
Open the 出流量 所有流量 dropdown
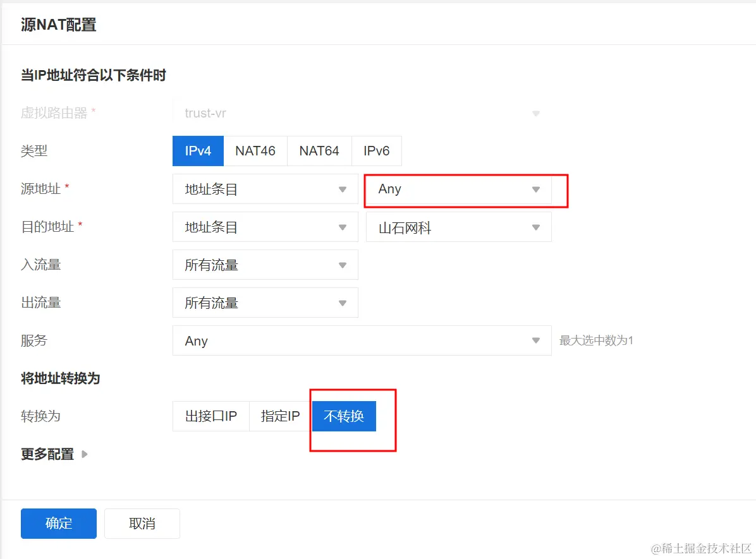click(x=265, y=303)
